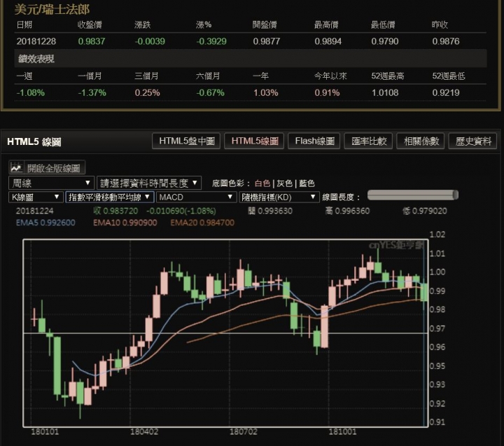Click the chart date 20181224
Viewport: 504px width, 446px height.
coord(35,211)
